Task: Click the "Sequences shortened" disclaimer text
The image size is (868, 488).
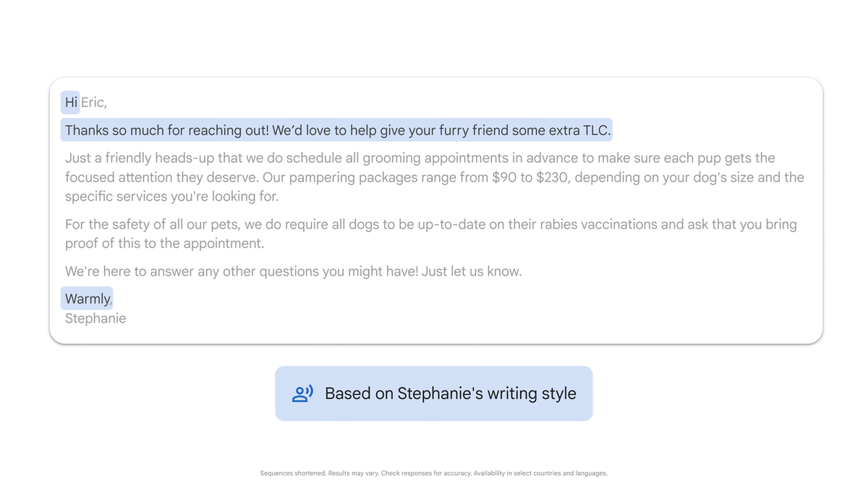Action: pyautogui.click(x=434, y=474)
